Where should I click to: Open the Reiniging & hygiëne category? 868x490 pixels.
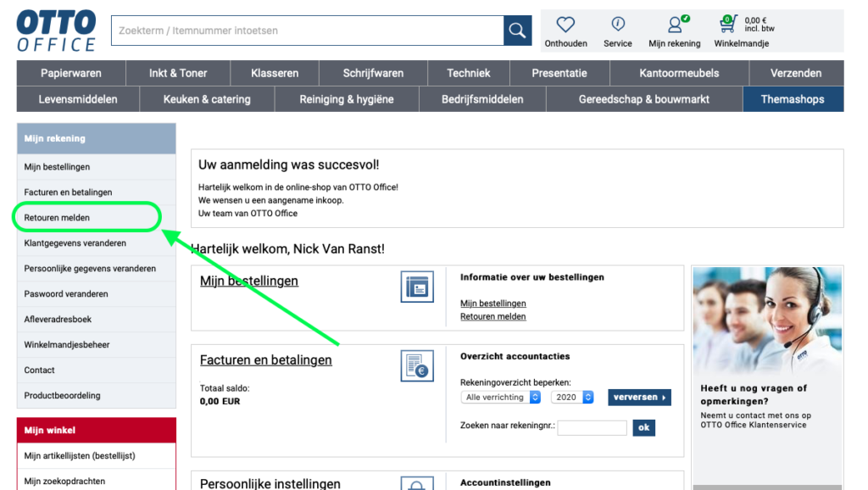(347, 100)
